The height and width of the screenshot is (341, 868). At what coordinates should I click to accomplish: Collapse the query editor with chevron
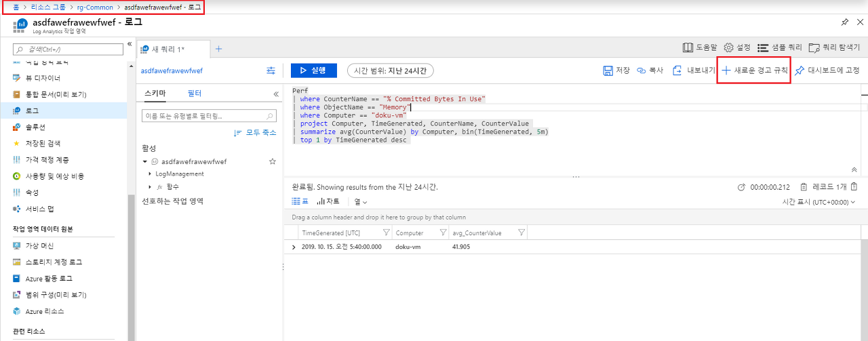tap(854, 170)
